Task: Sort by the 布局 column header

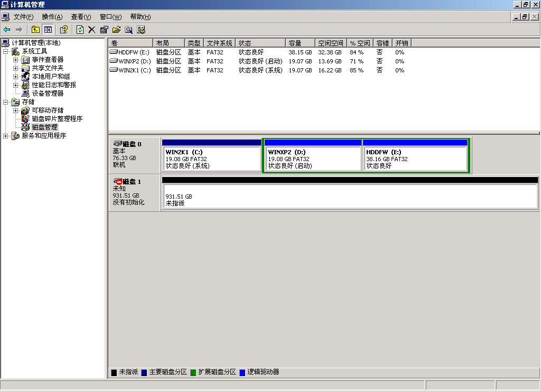Action: (x=169, y=43)
